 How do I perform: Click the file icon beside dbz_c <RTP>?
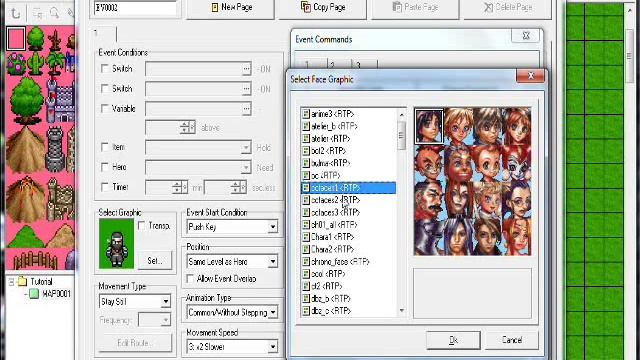tap(306, 311)
